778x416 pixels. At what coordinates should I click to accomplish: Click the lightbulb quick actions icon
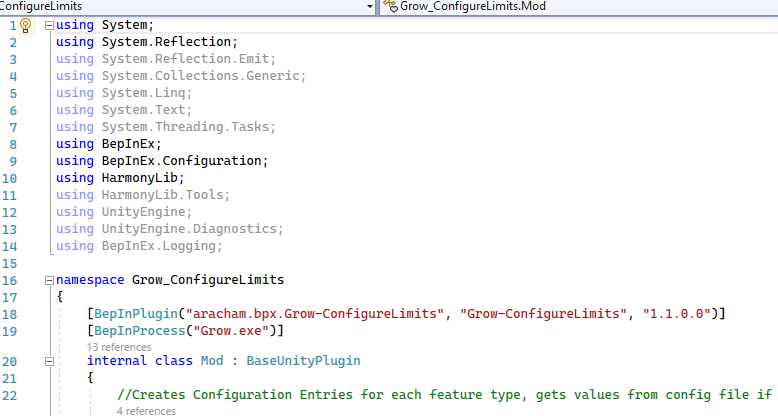tap(27, 25)
